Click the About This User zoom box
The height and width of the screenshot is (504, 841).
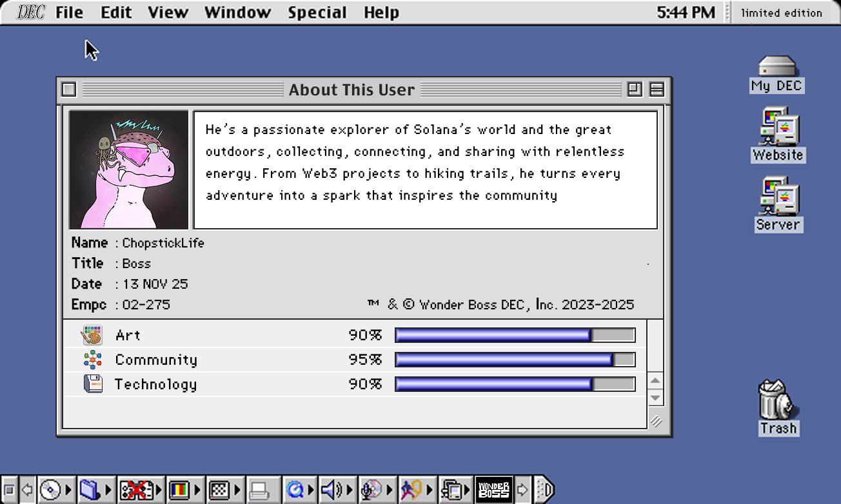[635, 90]
